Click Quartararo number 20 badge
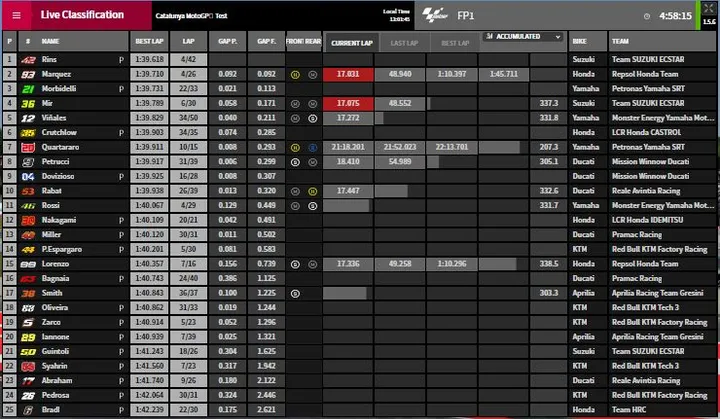The image size is (720, 419). [28, 147]
